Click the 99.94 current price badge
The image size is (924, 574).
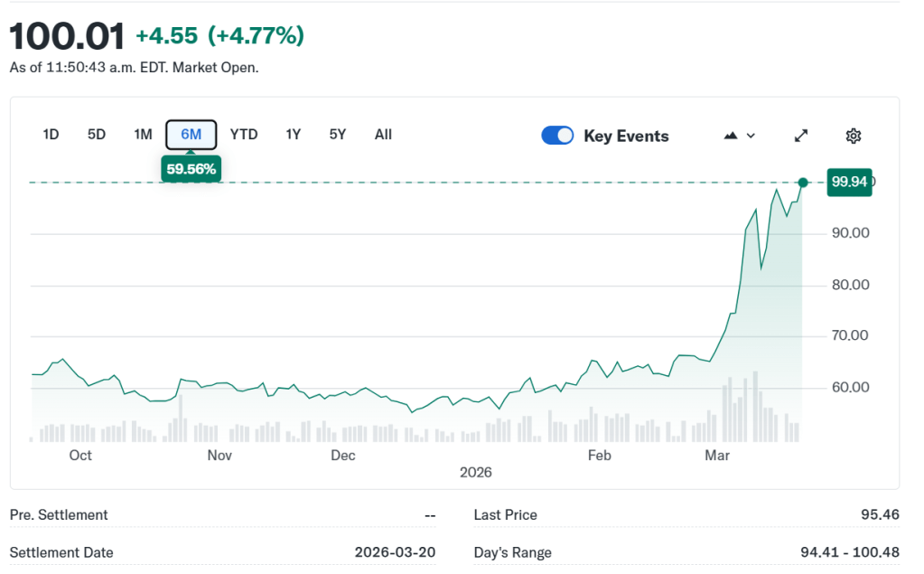click(849, 182)
